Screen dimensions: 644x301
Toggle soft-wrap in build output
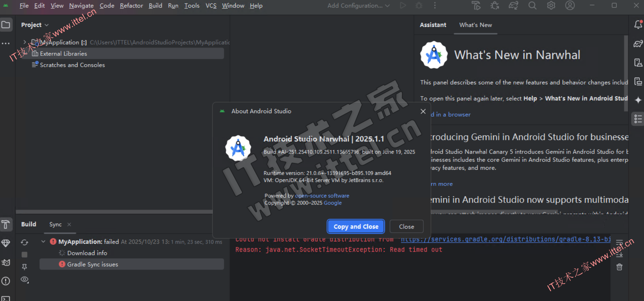(x=620, y=243)
